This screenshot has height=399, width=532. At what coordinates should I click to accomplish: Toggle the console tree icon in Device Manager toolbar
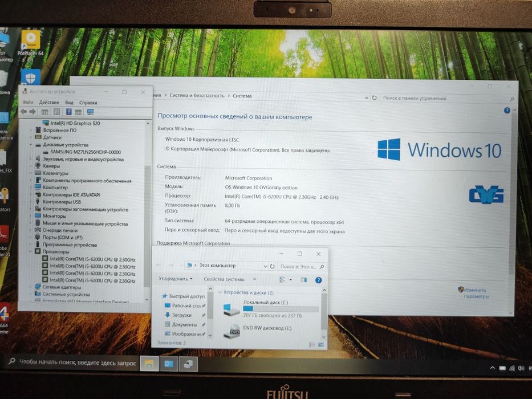click(44, 112)
